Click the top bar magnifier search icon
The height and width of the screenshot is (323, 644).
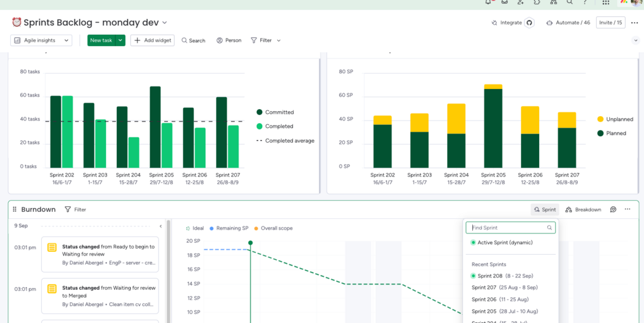coord(569,2)
